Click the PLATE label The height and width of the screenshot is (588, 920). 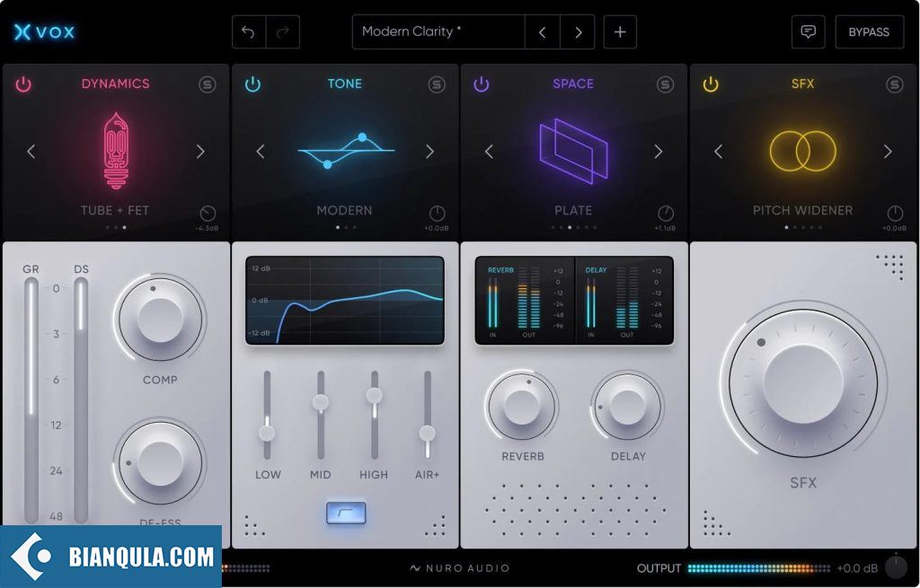pos(573,210)
